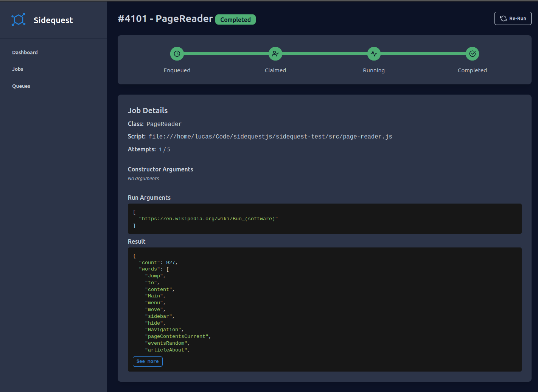The image size is (538, 392).
Task: Click the Claimed user-check step icon
Action: tap(275, 54)
